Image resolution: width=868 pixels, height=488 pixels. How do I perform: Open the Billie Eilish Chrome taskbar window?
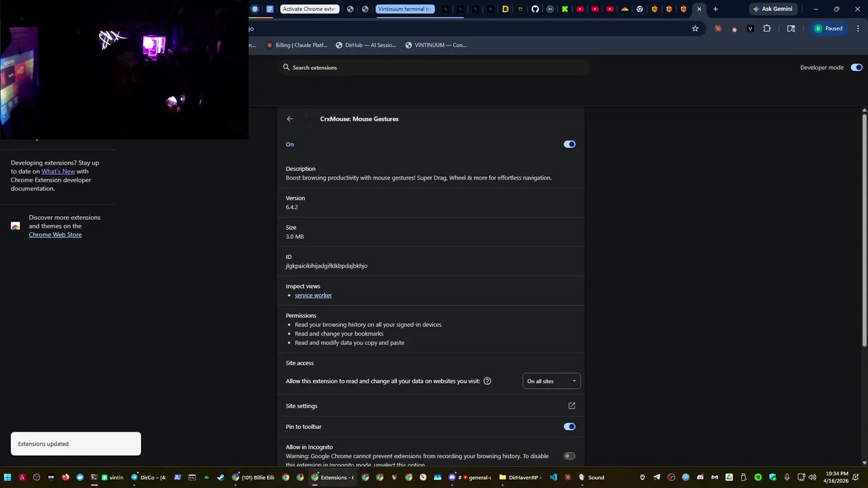click(253, 477)
